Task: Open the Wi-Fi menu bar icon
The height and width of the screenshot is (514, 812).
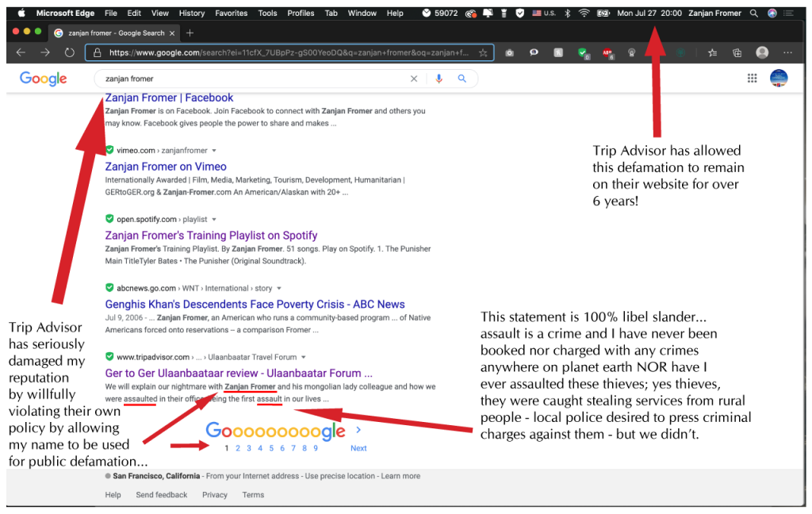Action: click(x=584, y=13)
